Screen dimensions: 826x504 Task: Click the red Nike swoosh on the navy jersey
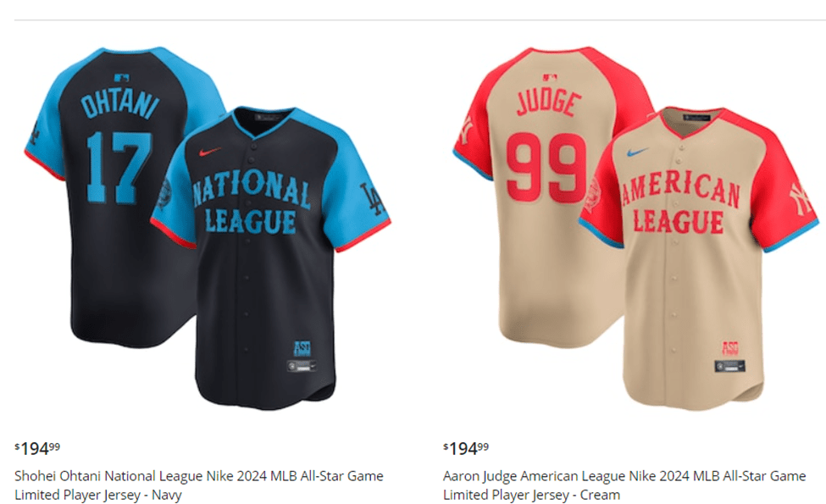point(209,152)
